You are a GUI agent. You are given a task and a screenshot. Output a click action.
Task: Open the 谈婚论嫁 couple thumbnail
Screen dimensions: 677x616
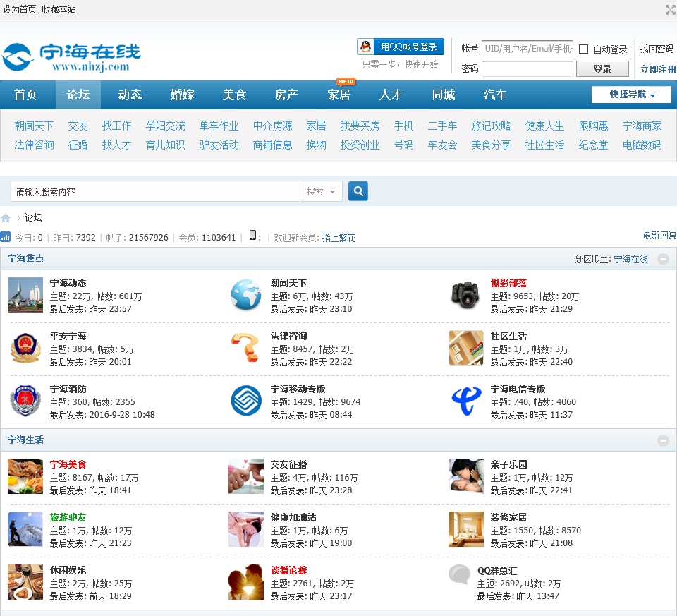point(246,582)
